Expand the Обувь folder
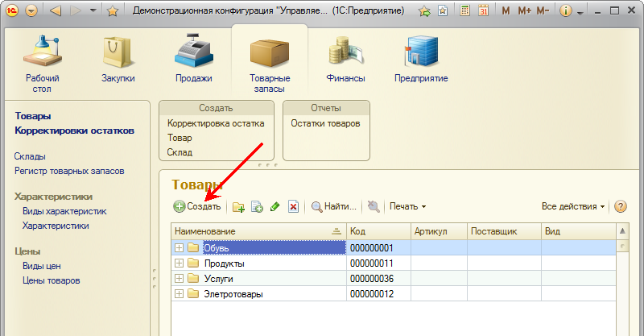 [179, 248]
